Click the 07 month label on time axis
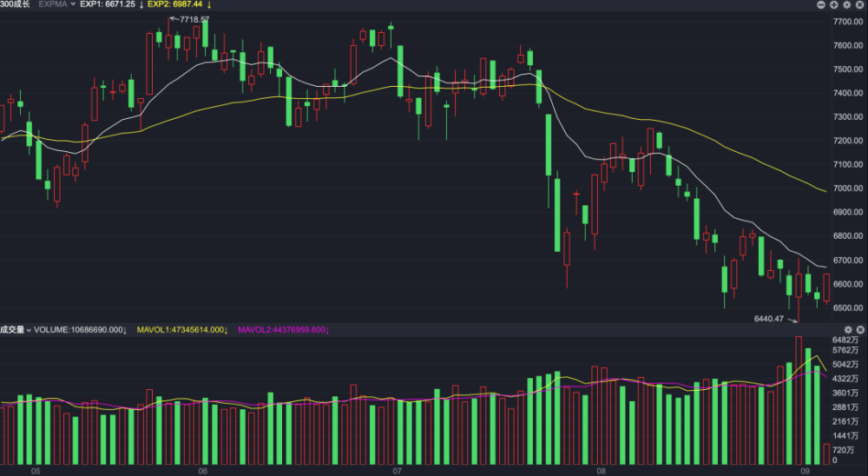This screenshot has height=476, width=868. (398, 471)
